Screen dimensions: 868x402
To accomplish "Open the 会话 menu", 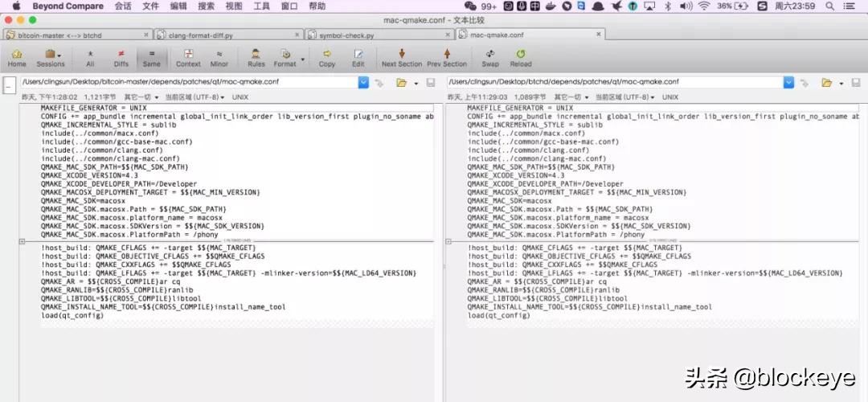I will coord(123,6).
